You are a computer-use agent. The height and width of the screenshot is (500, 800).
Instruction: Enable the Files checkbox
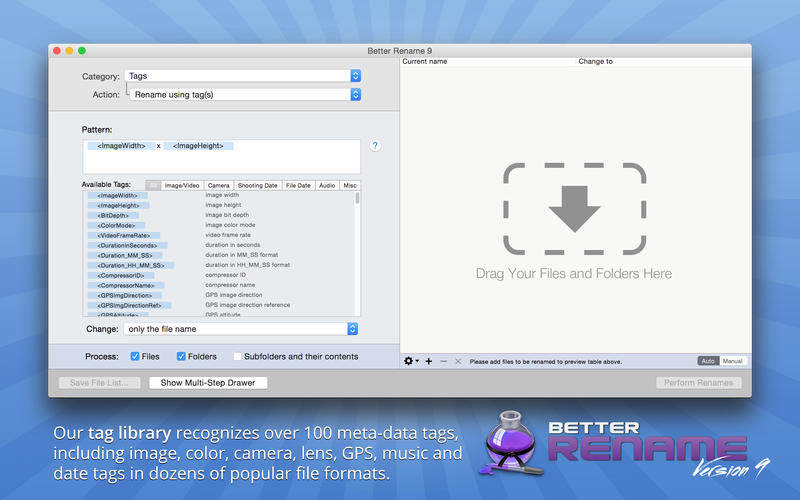[135, 356]
